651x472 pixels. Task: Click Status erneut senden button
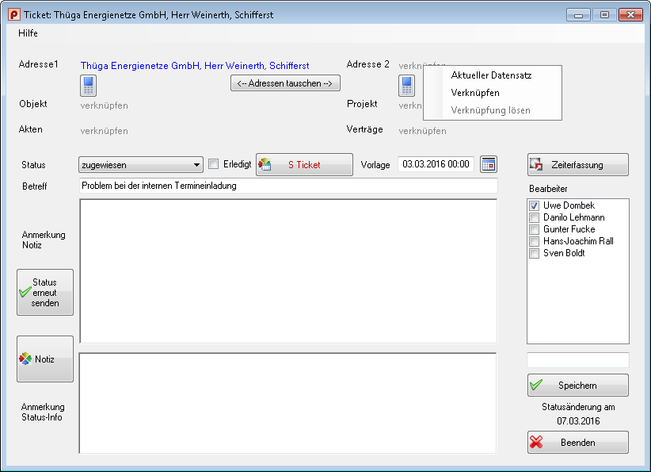click(45, 292)
